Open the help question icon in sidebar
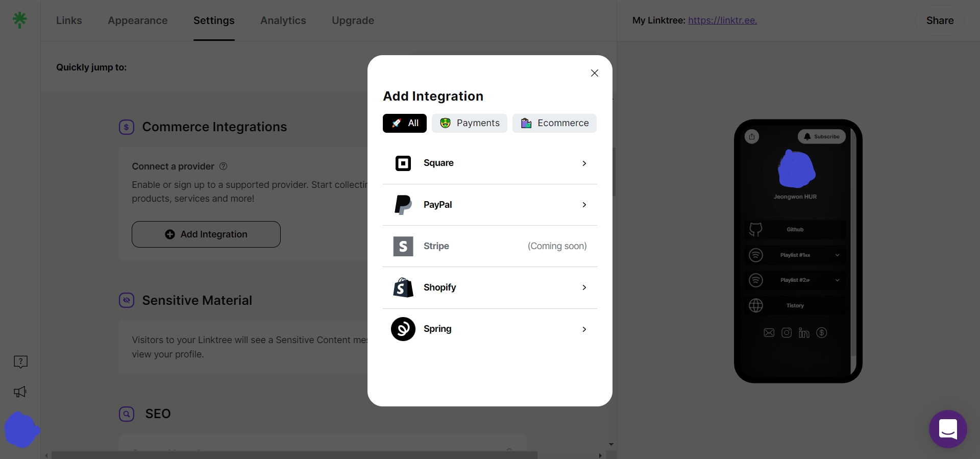 20,362
